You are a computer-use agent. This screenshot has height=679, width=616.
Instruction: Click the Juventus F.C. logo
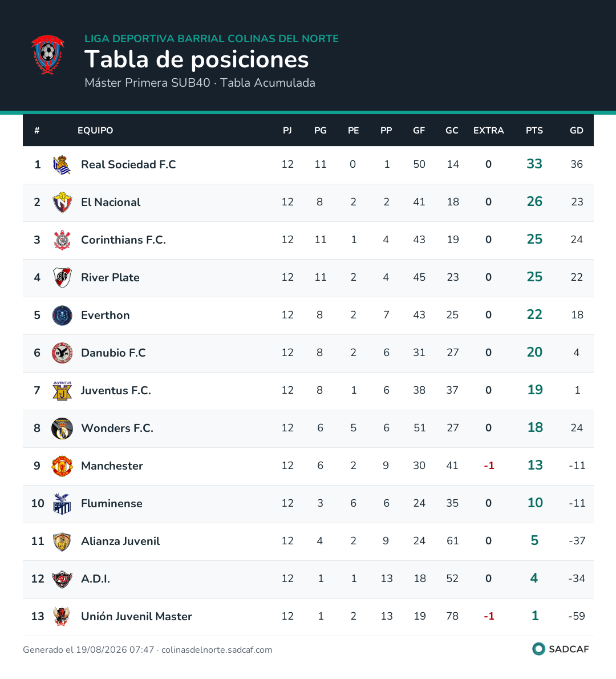62,391
